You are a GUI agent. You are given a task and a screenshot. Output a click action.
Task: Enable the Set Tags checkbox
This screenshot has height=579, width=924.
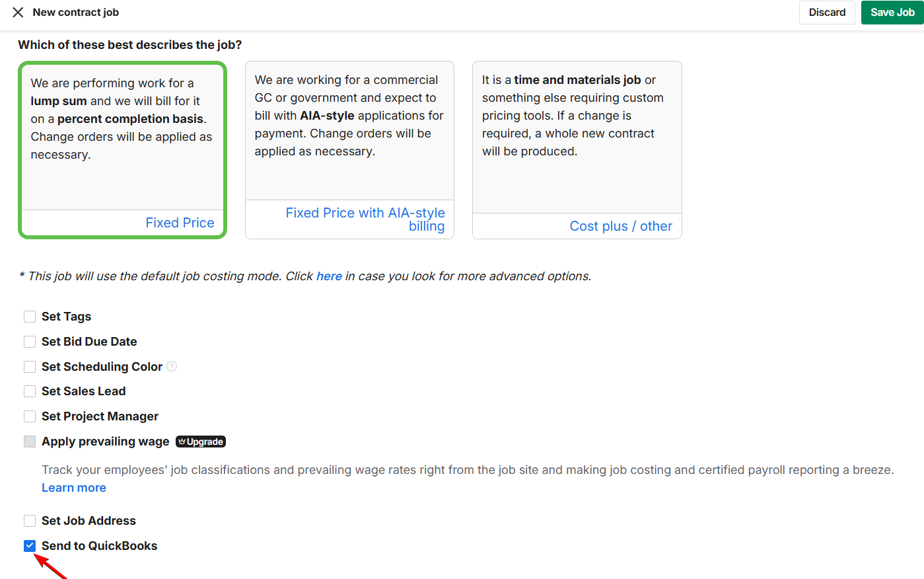(30, 317)
